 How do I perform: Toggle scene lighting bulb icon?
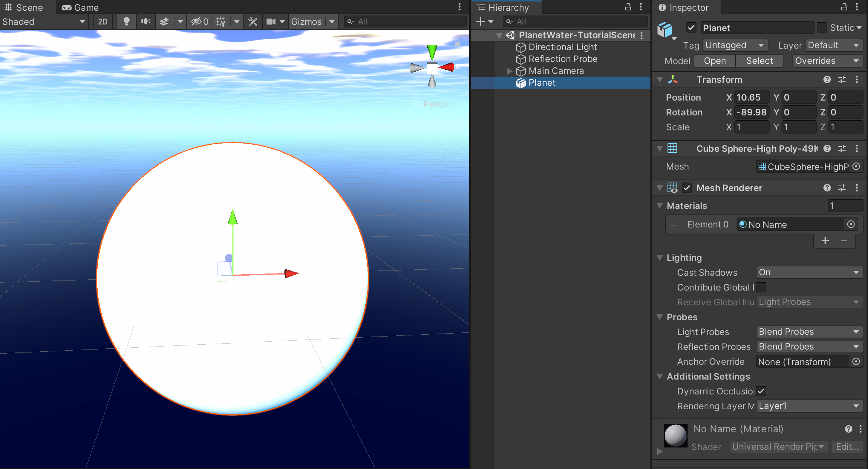126,22
